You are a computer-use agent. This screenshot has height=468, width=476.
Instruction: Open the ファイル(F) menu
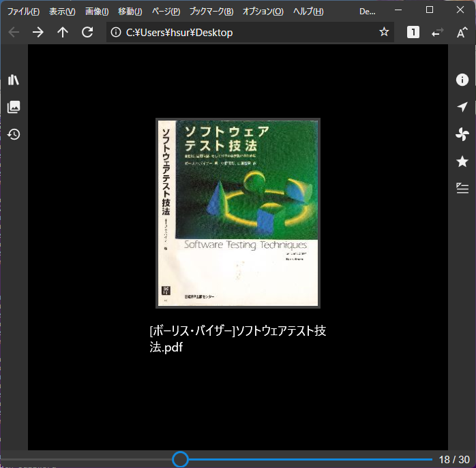23,12
